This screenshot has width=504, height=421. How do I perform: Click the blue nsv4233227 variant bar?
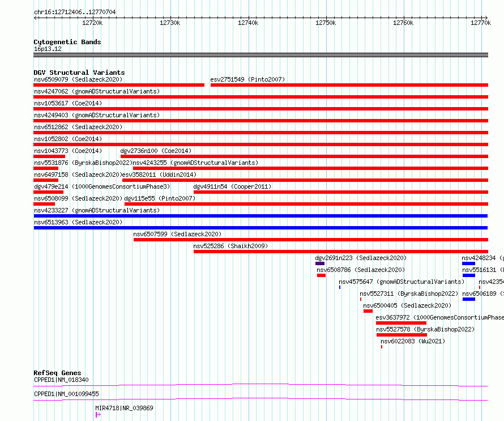[x=260, y=216]
